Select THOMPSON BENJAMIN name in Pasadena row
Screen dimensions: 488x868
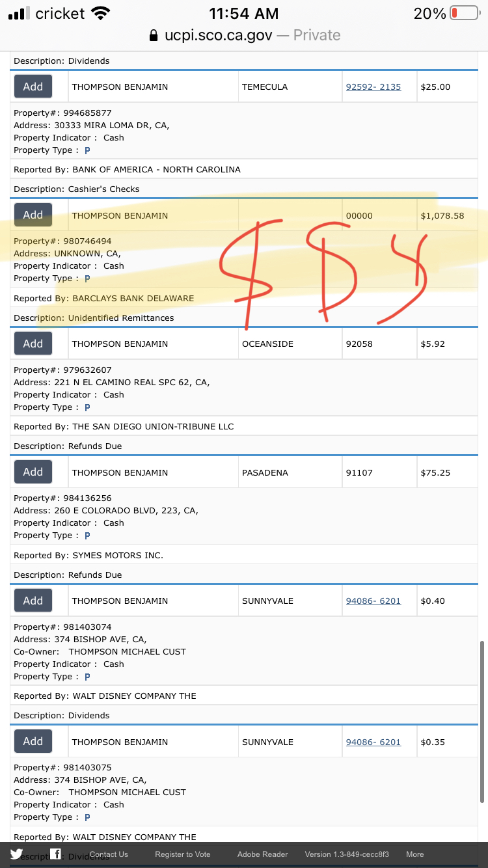point(120,472)
